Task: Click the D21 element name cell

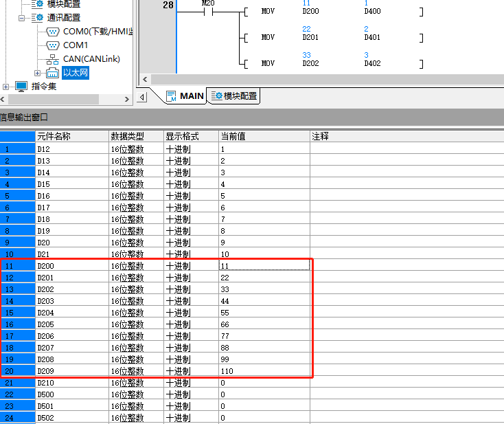Action: tap(72, 254)
